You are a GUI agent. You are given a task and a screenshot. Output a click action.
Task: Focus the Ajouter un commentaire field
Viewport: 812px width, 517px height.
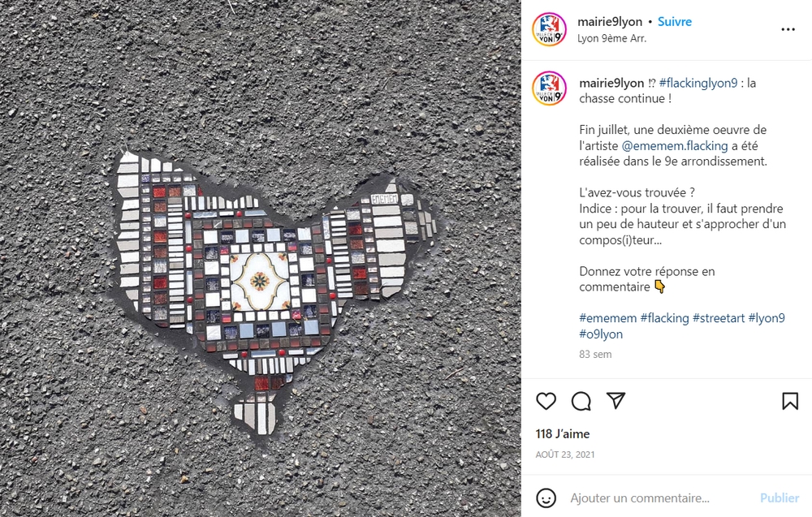tap(658, 498)
